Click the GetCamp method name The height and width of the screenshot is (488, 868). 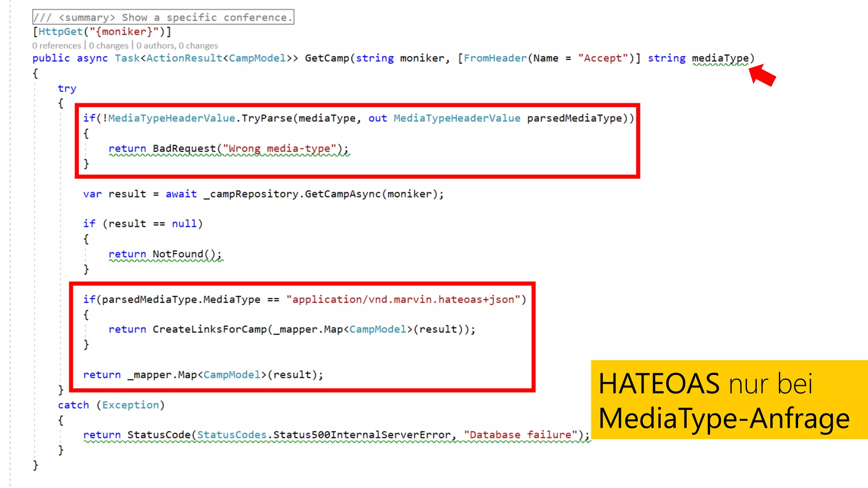(327, 58)
